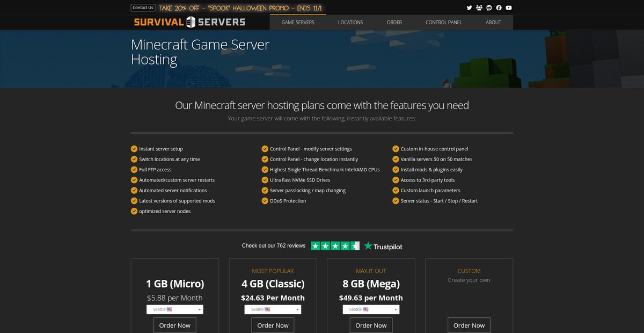Open the Reddit icon link
The width and height of the screenshot is (644, 333).
point(489,8)
